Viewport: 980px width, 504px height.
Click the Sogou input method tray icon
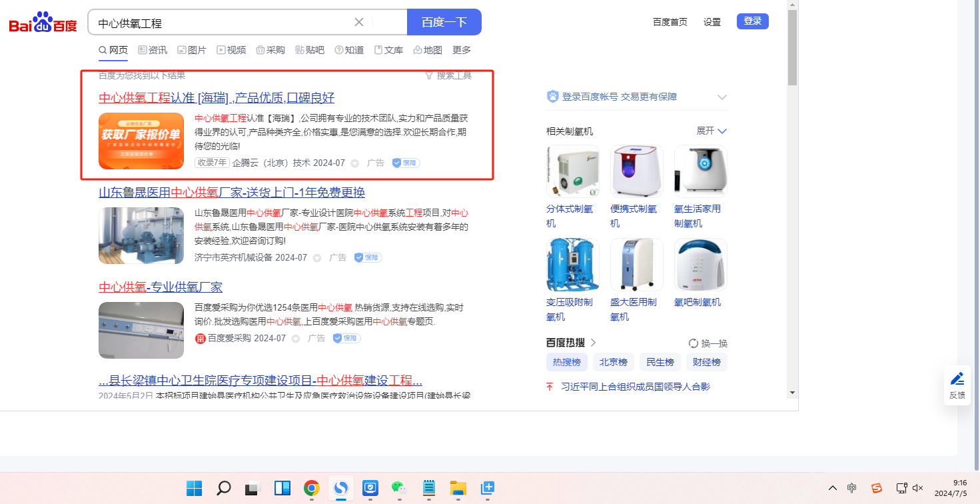coord(877,488)
